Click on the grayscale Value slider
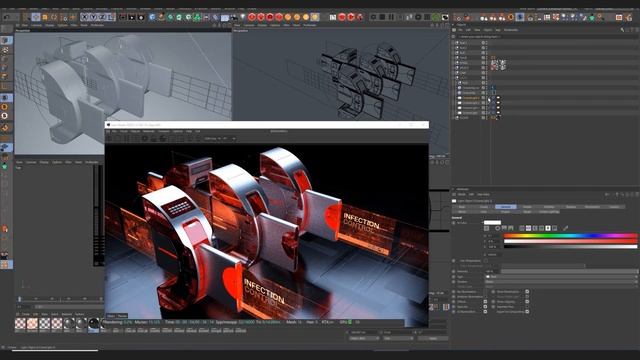Viewport: 640px width, 360px height. 571,247
